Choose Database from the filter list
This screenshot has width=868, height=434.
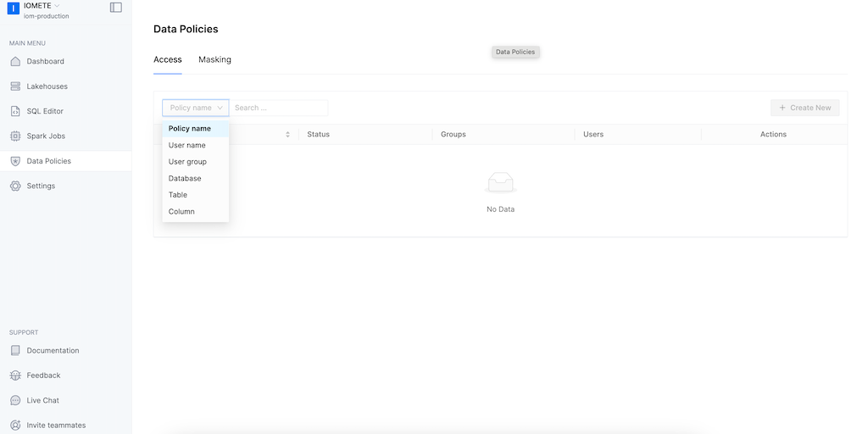185,178
